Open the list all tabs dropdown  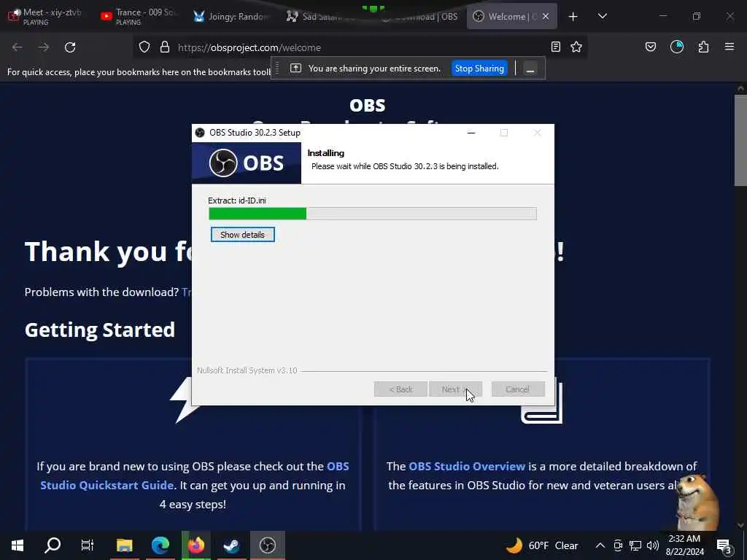pyautogui.click(x=602, y=16)
